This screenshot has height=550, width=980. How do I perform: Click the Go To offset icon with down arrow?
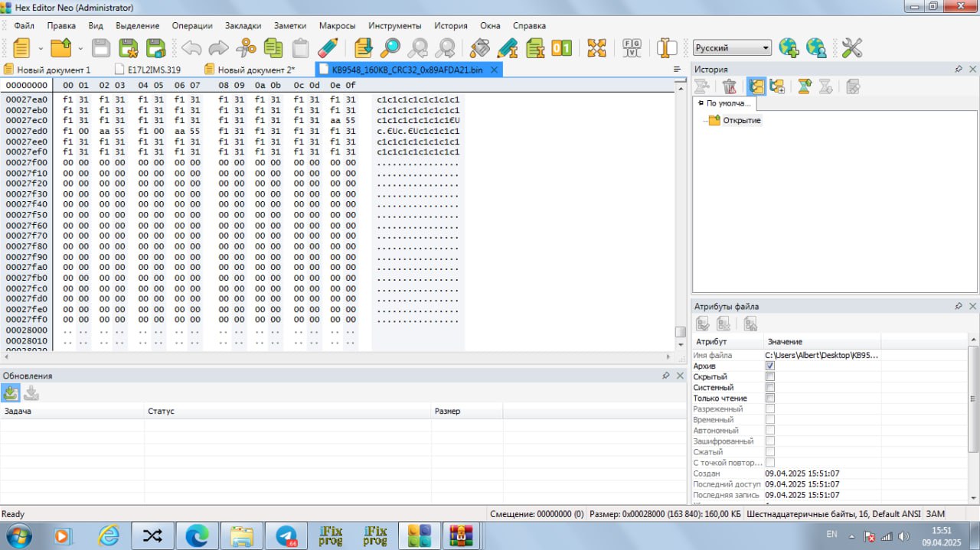364,48
